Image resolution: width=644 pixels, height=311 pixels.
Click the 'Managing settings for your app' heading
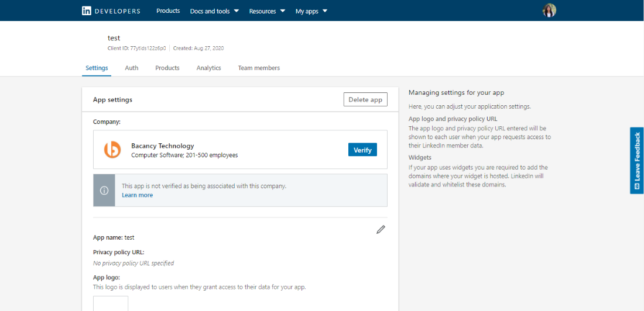point(456,93)
